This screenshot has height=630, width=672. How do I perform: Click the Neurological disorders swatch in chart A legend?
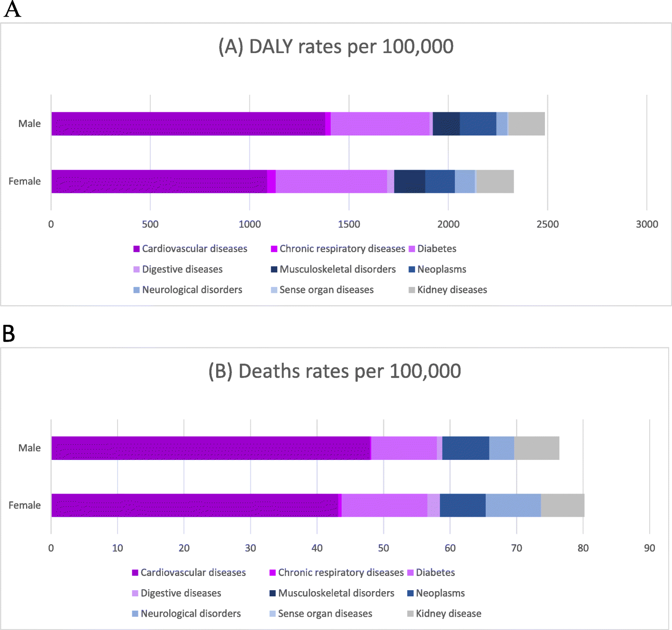136,290
